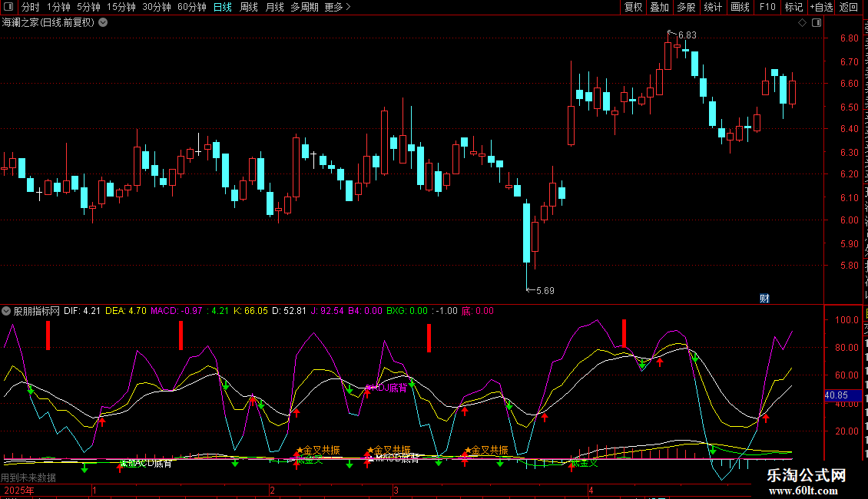
Task: Click the 股朋指标网 indicator name
Action: tap(37, 311)
